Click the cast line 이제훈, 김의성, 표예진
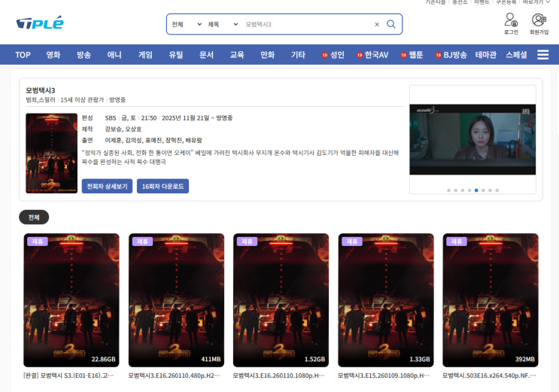 [153, 140]
